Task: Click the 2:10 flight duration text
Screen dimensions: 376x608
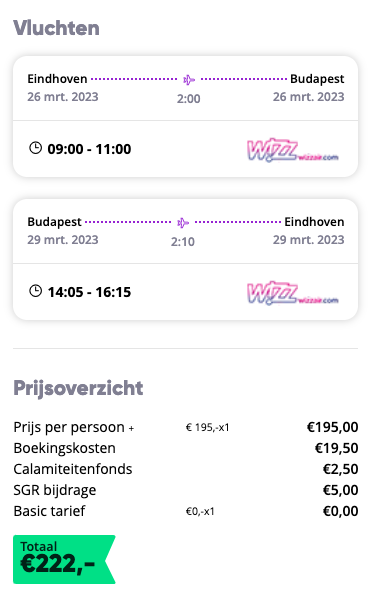Action: [183, 242]
